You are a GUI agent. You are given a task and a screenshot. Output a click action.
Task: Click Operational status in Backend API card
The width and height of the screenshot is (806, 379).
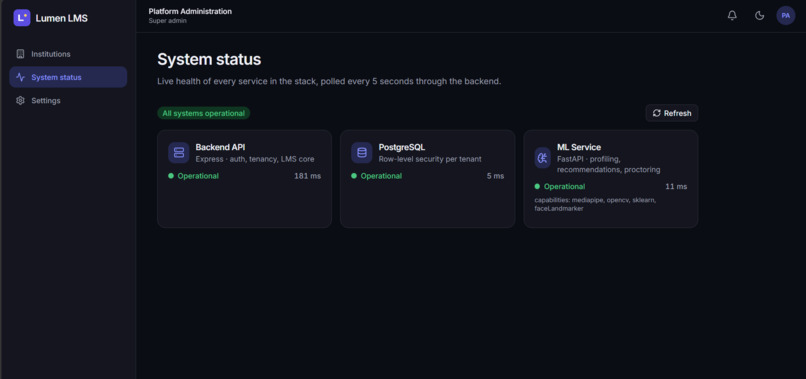click(x=193, y=176)
